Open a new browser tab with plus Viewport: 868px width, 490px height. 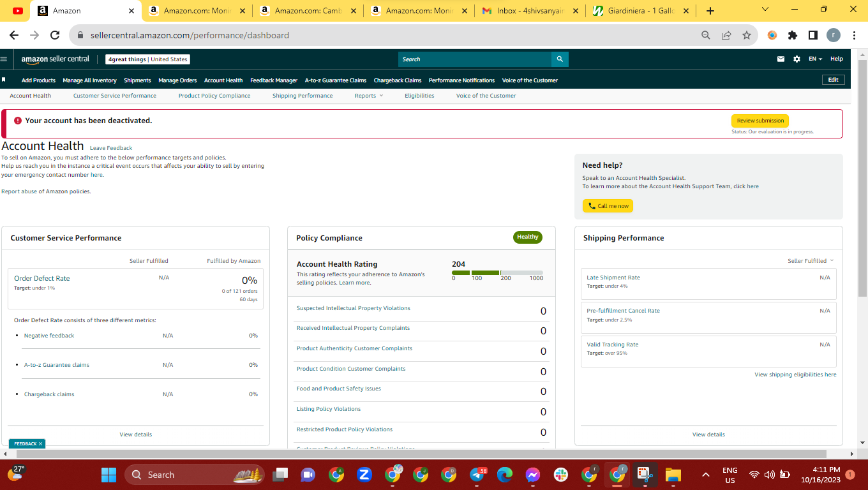coord(710,11)
